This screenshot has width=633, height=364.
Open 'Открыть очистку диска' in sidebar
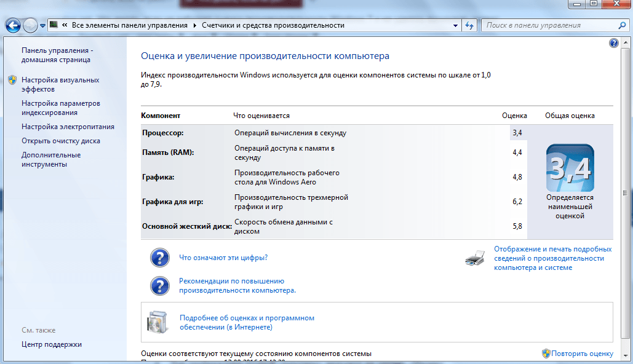click(60, 141)
